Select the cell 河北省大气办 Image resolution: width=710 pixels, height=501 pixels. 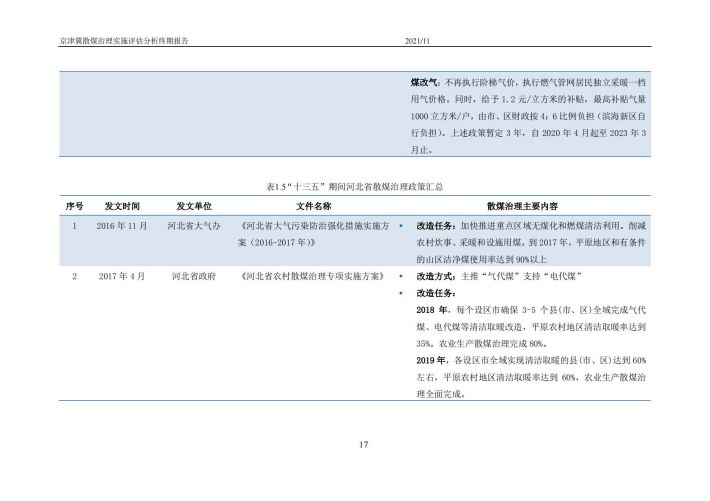pos(194,226)
